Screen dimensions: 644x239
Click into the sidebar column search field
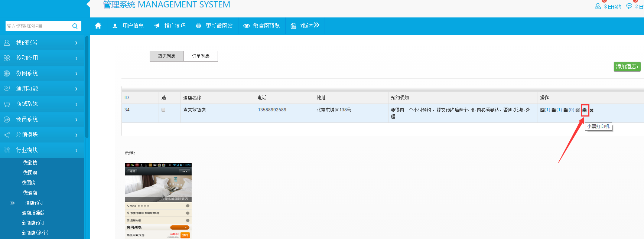37,26
